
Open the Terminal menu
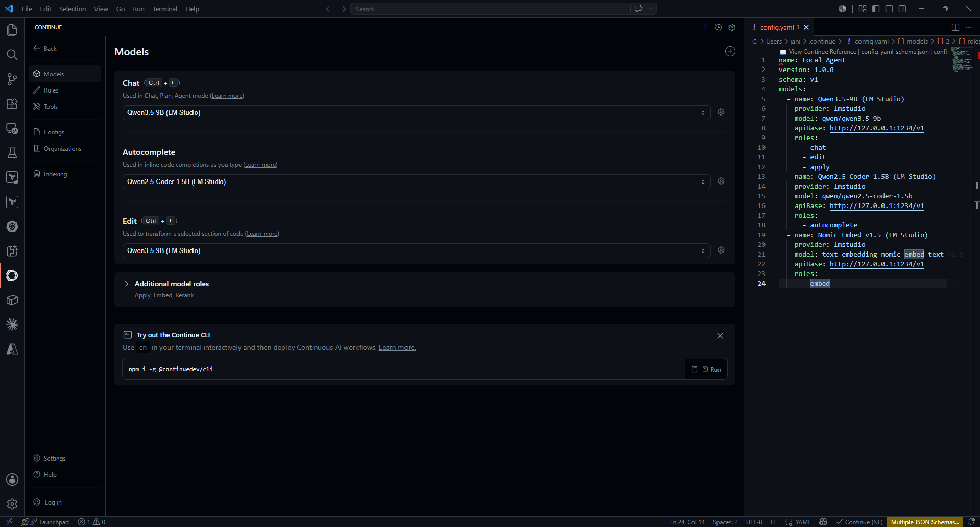(x=164, y=9)
